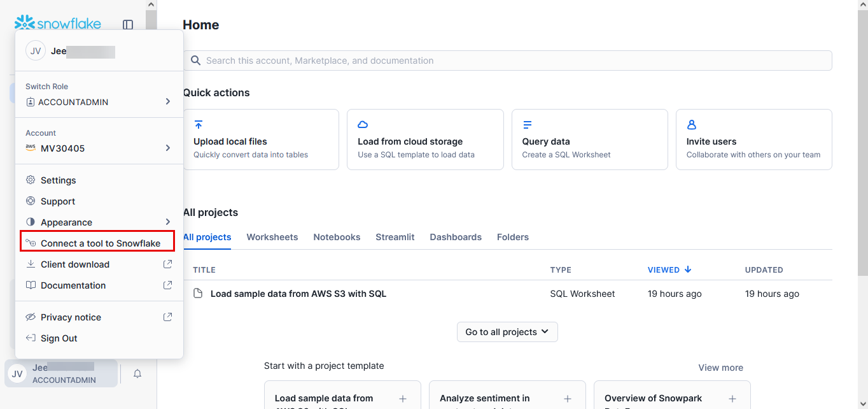
Task: Click the View more link
Action: [720, 368]
